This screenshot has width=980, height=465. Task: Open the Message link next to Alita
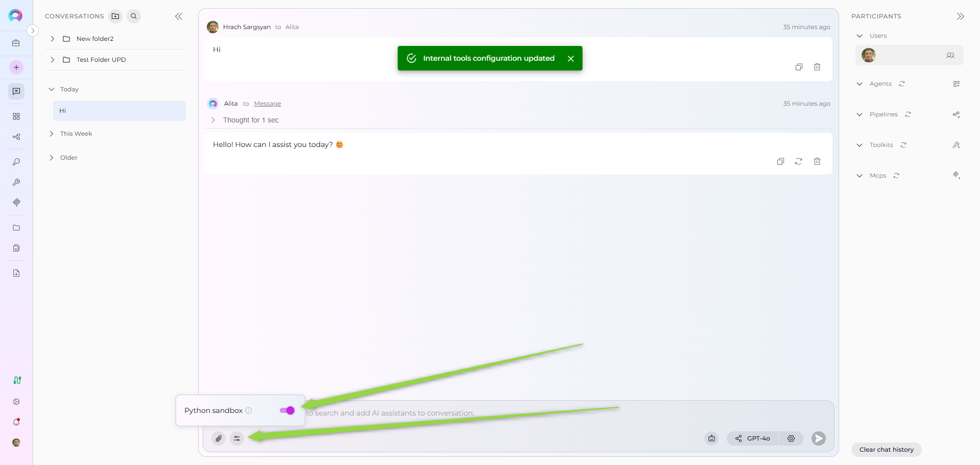point(267,104)
